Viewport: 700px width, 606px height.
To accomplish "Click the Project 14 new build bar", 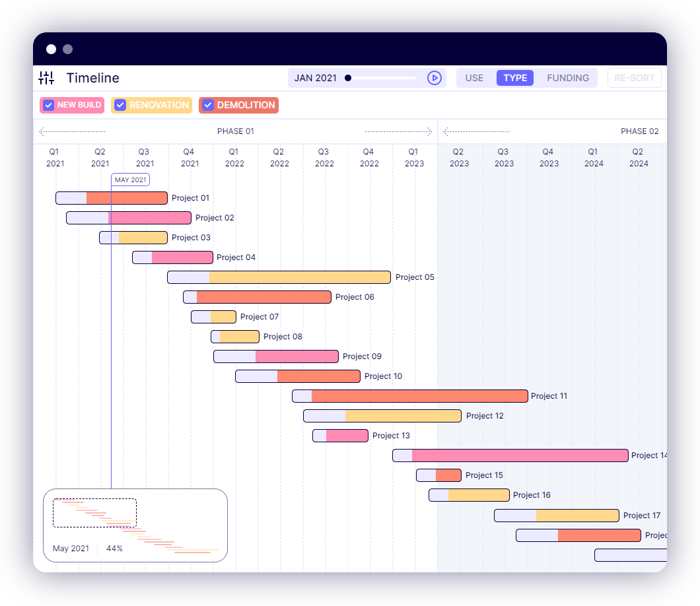I will (519, 455).
